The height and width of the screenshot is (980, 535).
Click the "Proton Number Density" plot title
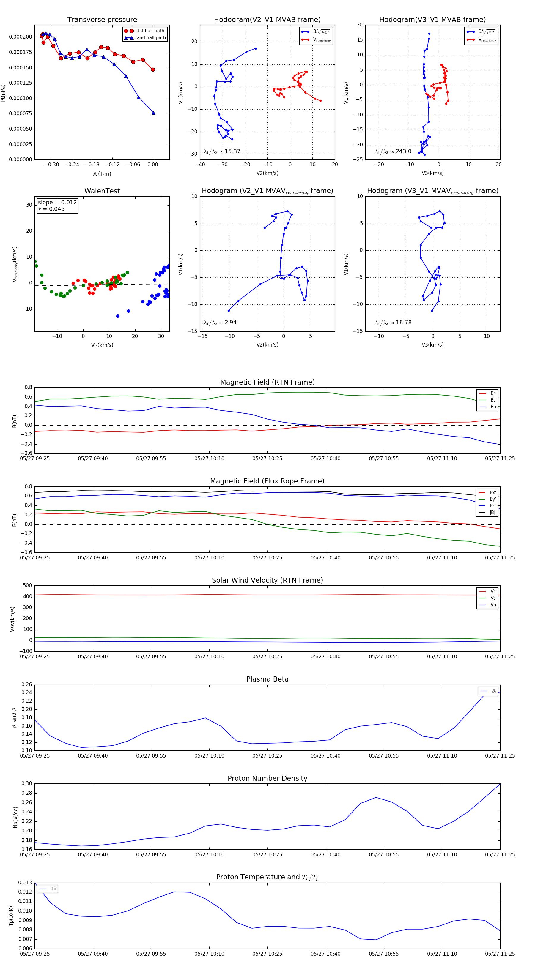click(267, 778)
